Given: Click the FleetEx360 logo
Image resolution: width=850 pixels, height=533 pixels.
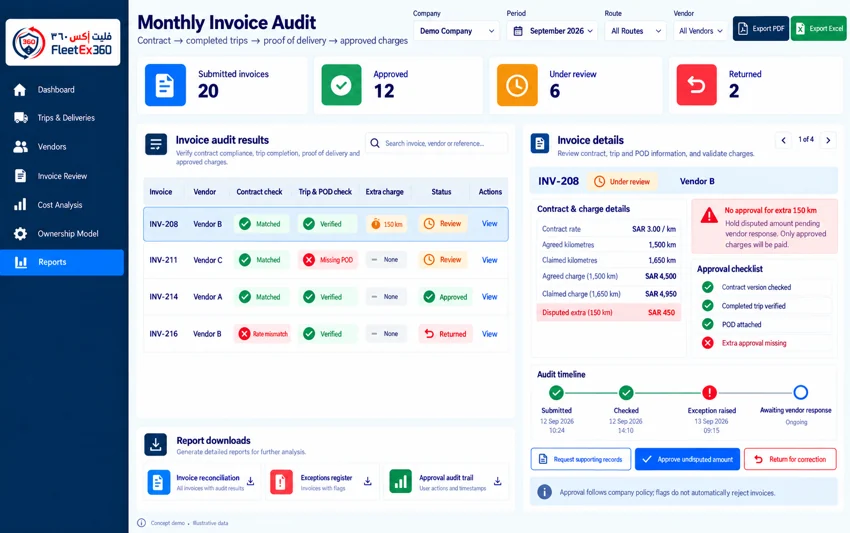Looking at the screenshot, I should click(63, 43).
